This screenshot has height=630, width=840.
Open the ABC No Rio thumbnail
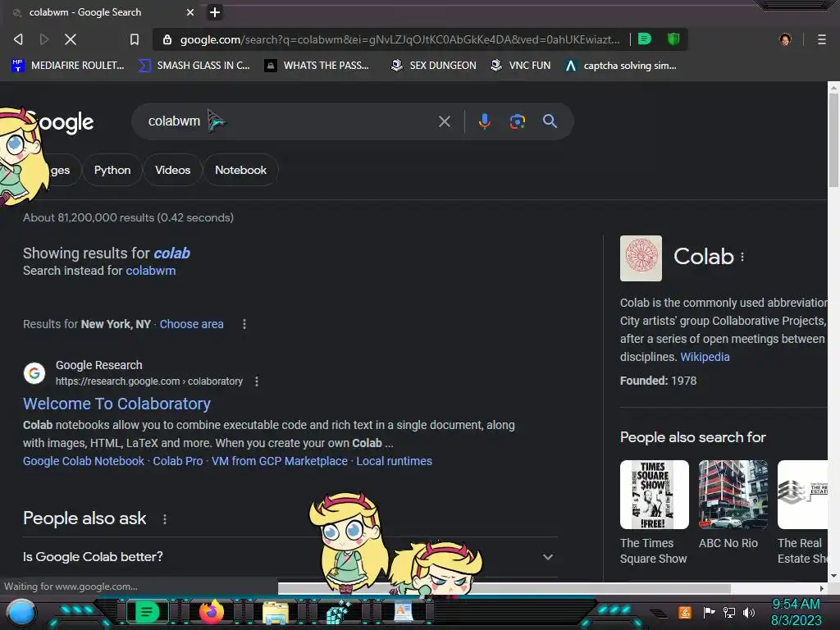[x=733, y=495]
